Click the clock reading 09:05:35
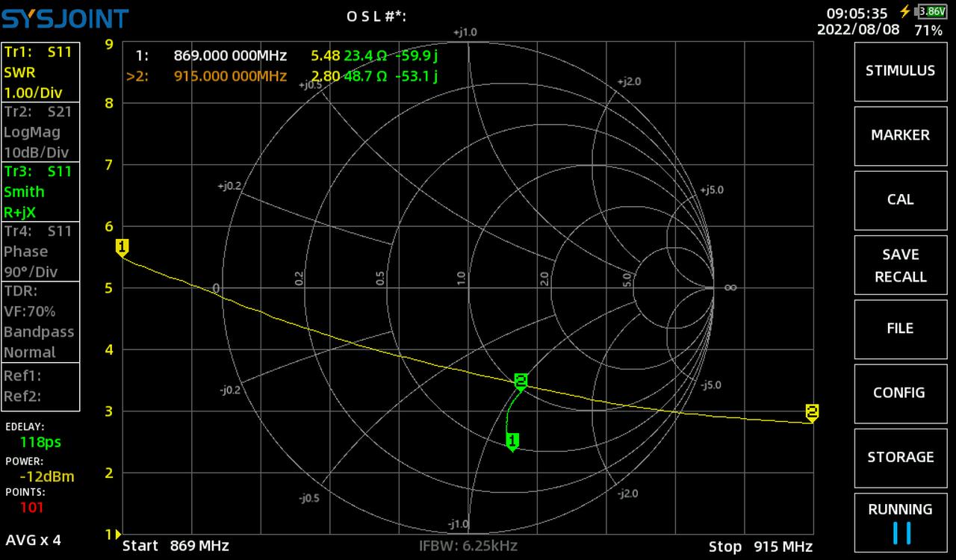The height and width of the screenshot is (560, 956). coord(857,13)
